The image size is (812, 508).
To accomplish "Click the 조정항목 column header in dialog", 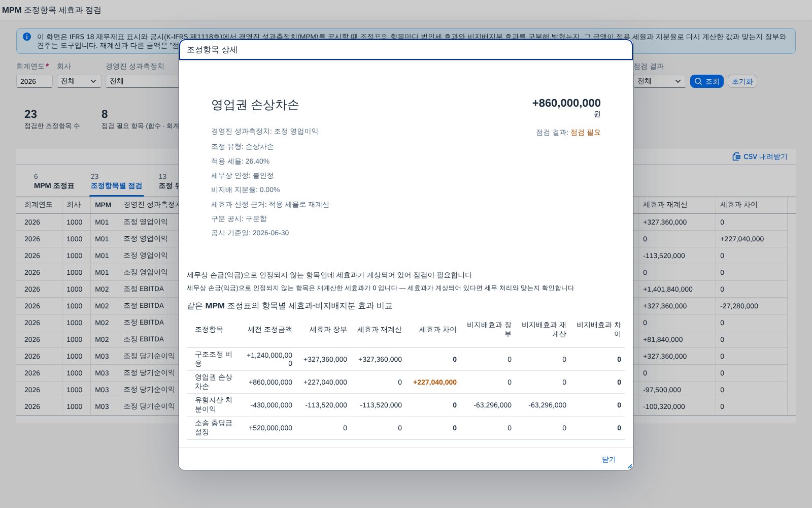I will click(209, 329).
